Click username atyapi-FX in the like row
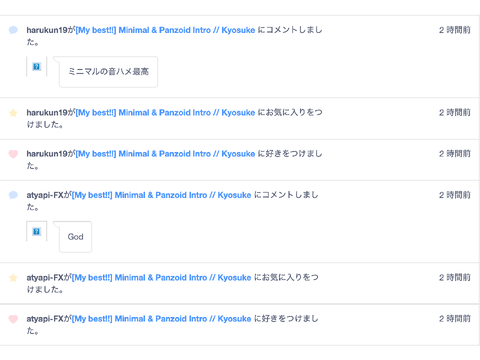Image resolution: width=480 pixels, height=360 pixels. pos(45,319)
